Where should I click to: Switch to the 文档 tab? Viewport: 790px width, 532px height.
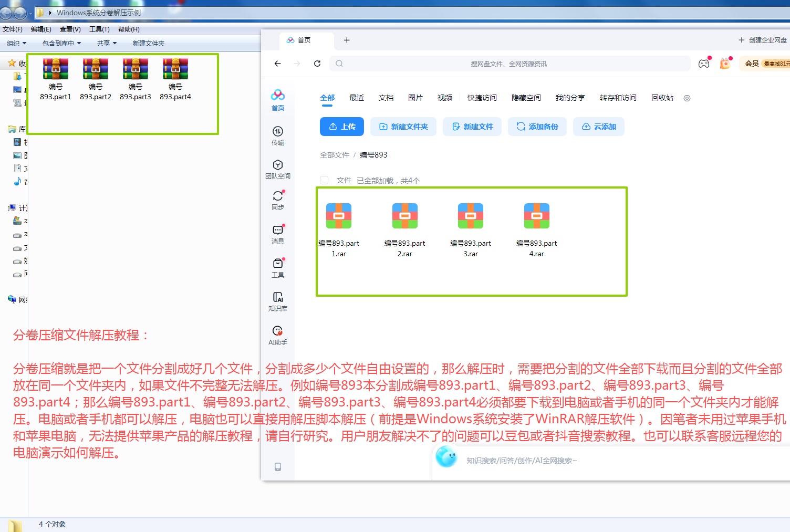pos(386,98)
